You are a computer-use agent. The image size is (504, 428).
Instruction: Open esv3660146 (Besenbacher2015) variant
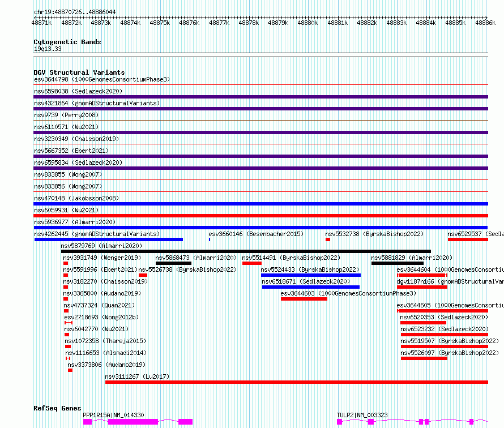click(256, 234)
